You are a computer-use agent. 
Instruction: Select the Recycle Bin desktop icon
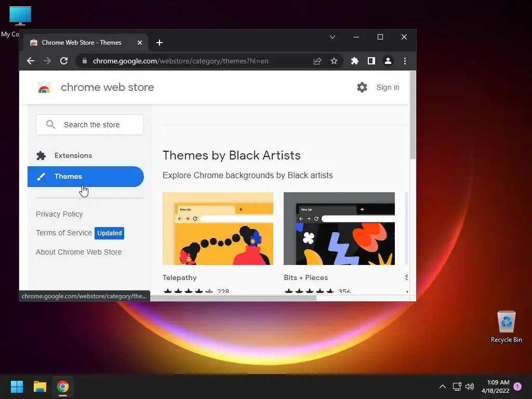coord(506,326)
